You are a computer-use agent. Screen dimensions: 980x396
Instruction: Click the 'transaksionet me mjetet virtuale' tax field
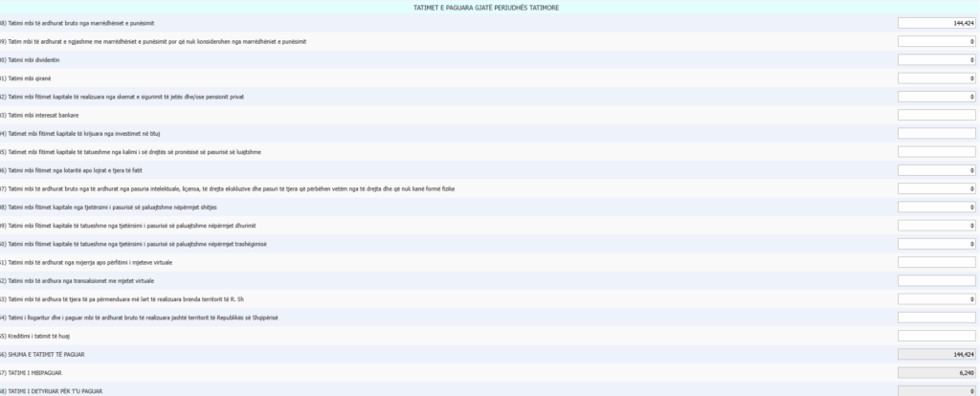coord(936,280)
